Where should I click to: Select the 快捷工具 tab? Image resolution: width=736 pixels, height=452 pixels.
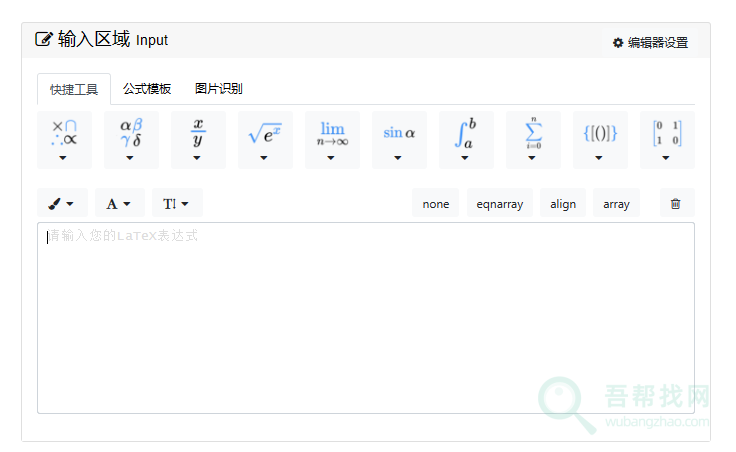click(74, 90)
